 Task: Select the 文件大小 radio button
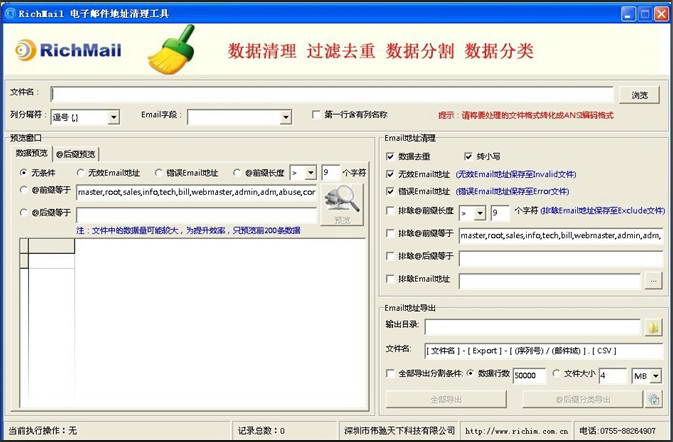click(x=556, y=373)
